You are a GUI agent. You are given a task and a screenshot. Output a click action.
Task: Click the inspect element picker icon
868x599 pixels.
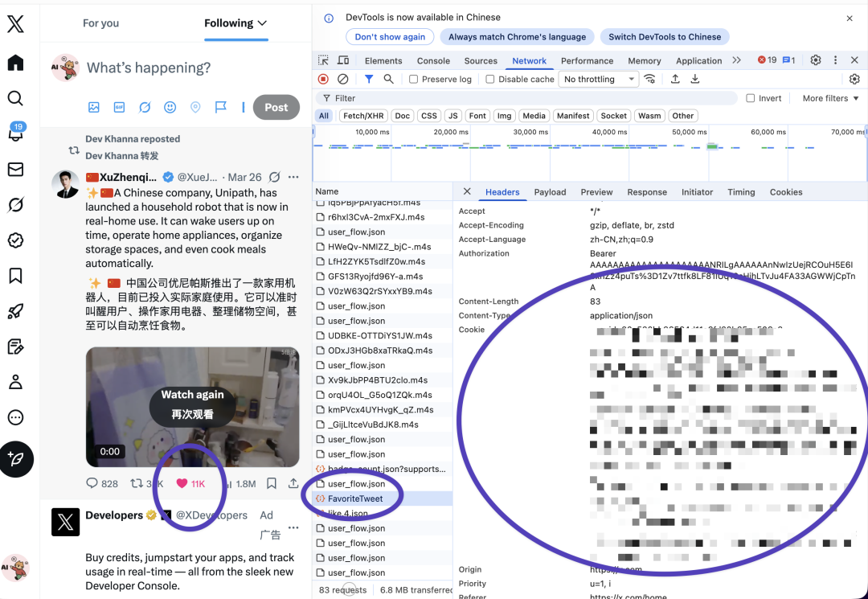(323, 60)
